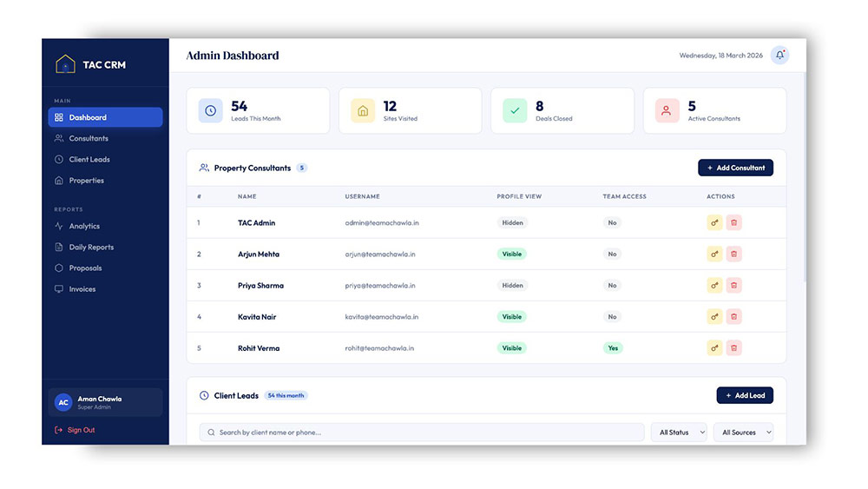Go to Consultants in the sidebar
This screenshot has height=489, width=868.
[x=89, y=139]
